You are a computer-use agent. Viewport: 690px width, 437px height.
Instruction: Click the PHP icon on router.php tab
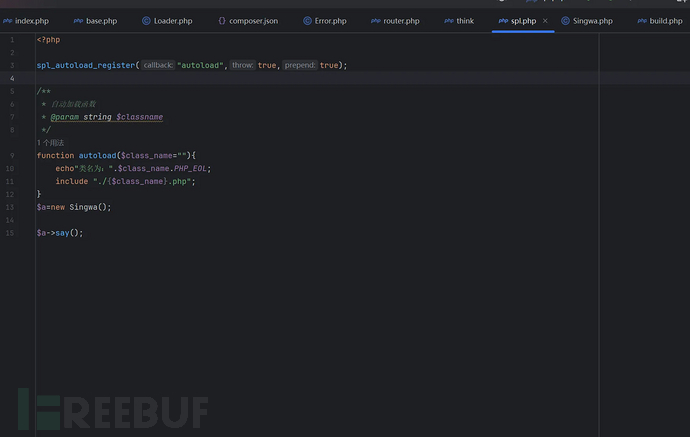pyautogui.click(x=375, y=20)
